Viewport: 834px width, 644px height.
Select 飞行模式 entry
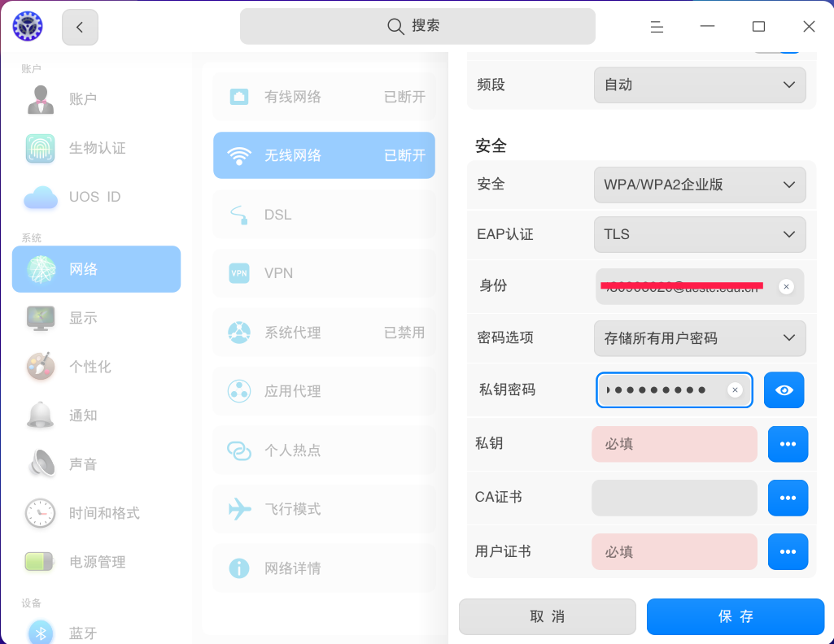click(x=324, y=509)
